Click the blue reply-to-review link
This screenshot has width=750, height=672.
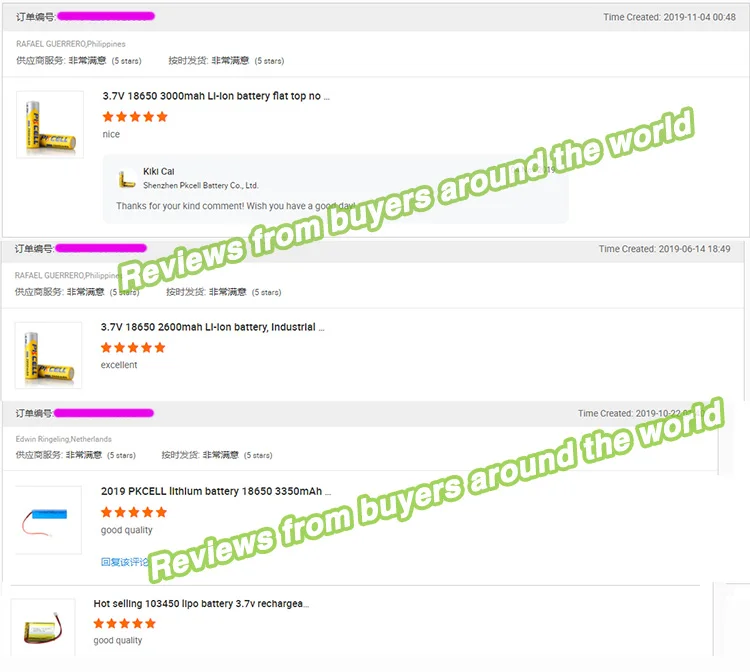click(125, 562)
